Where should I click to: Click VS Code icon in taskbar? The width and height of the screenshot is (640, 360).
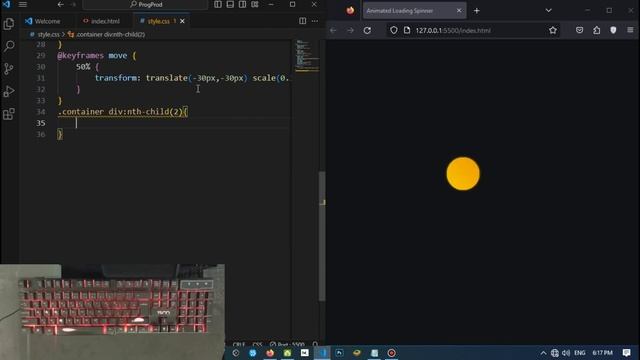pos(322,353)
